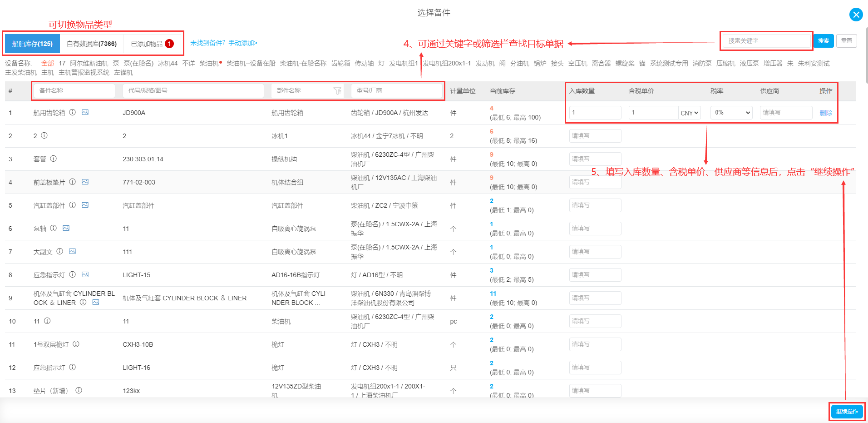This screenshot has height=423, width=868.
Task: Click the filter funnel in 部件名称 column
Action: pos(337,90)
